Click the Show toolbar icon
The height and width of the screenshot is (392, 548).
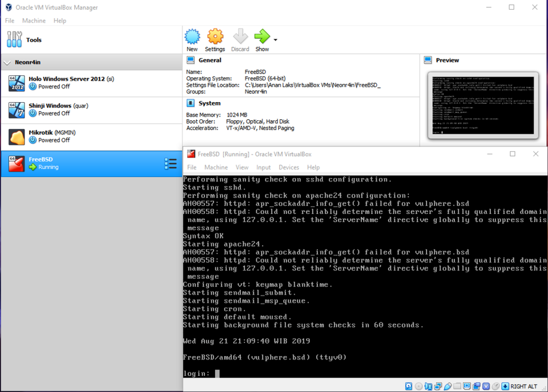point(262,39)
